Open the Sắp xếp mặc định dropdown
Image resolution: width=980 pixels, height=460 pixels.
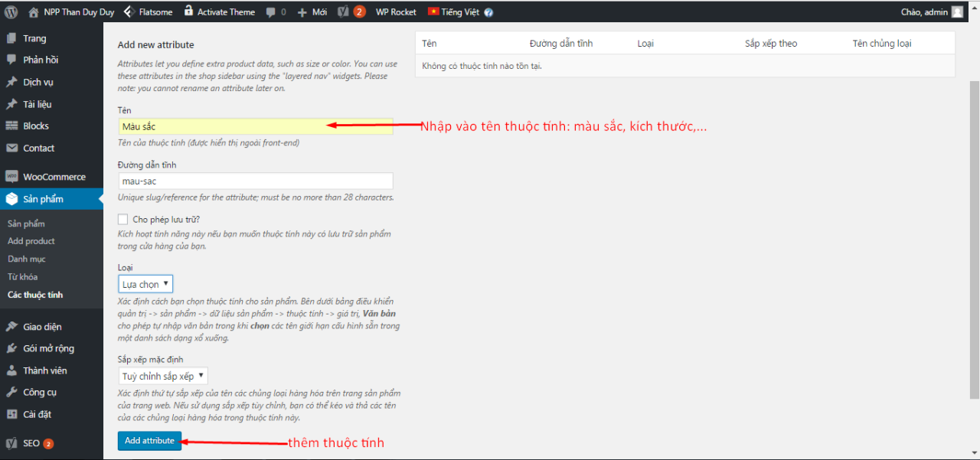click(x=162, y=375)
